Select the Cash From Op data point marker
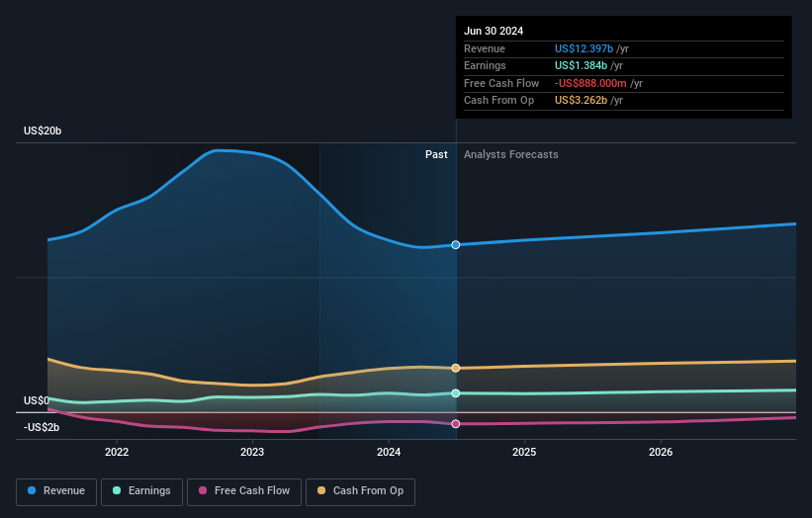Screen dimensions: 812x518 click(x=456, y=368)
